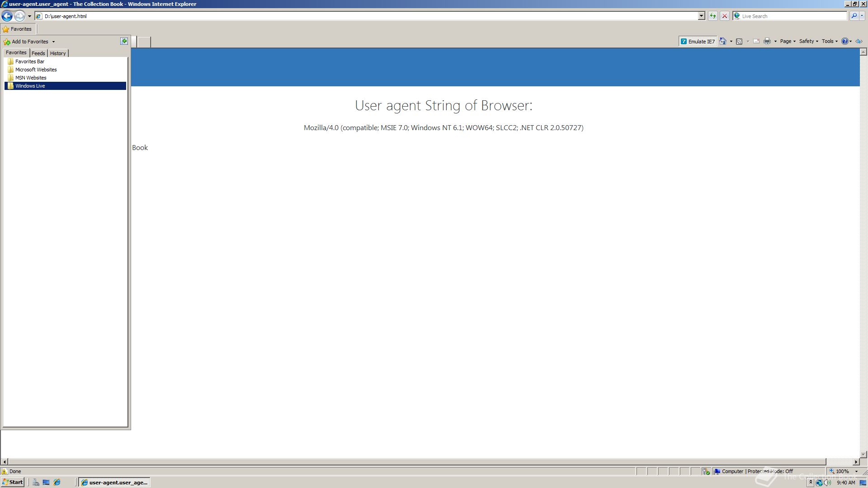Click the Mozilla/4.0 user agent text
The image size is (868, 488).
coord(443,128)
